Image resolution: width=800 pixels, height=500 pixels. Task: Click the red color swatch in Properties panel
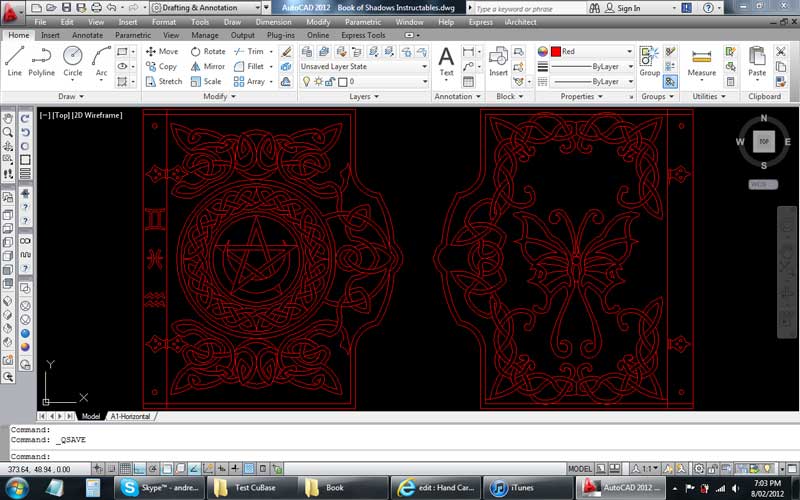coord(556,52)
